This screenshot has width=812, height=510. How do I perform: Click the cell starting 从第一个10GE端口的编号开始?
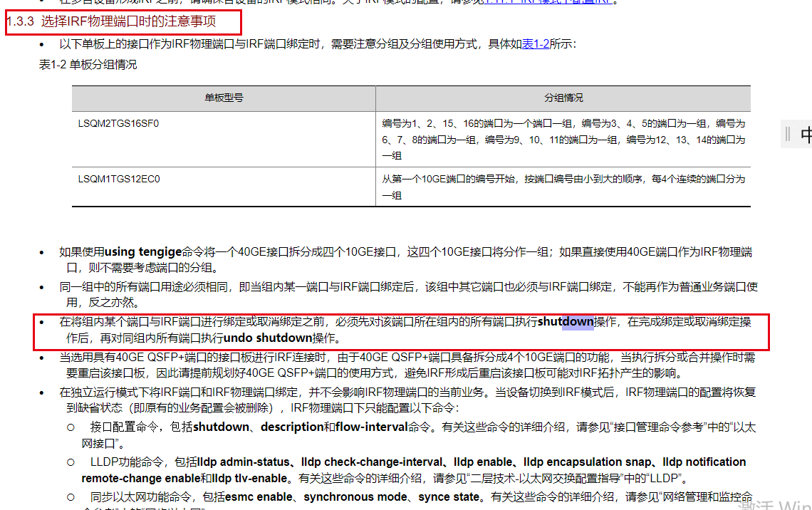[x=563, y=187]
